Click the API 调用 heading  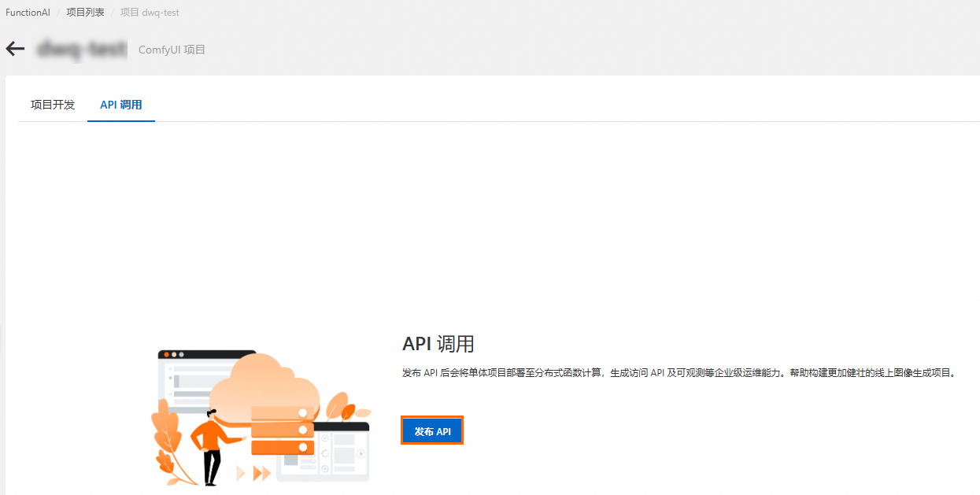coord(438,344)
